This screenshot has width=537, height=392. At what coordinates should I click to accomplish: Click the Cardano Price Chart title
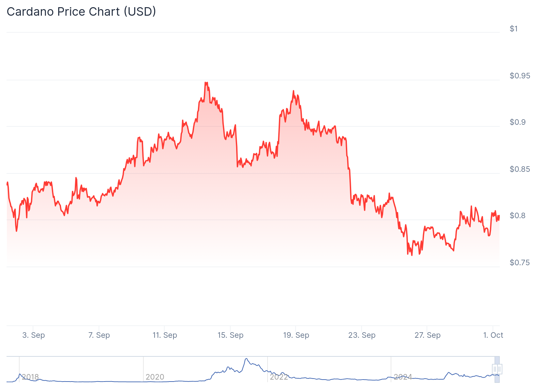81,12
